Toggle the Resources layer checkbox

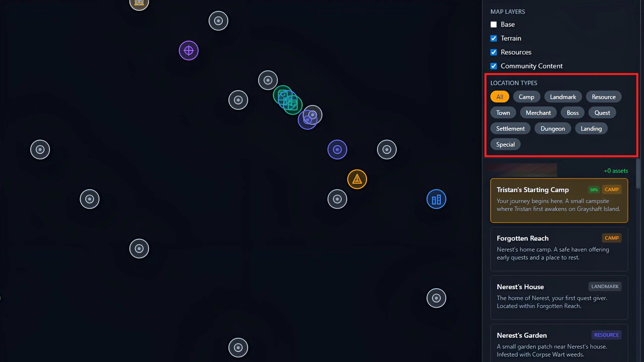(x=493, y=52)
